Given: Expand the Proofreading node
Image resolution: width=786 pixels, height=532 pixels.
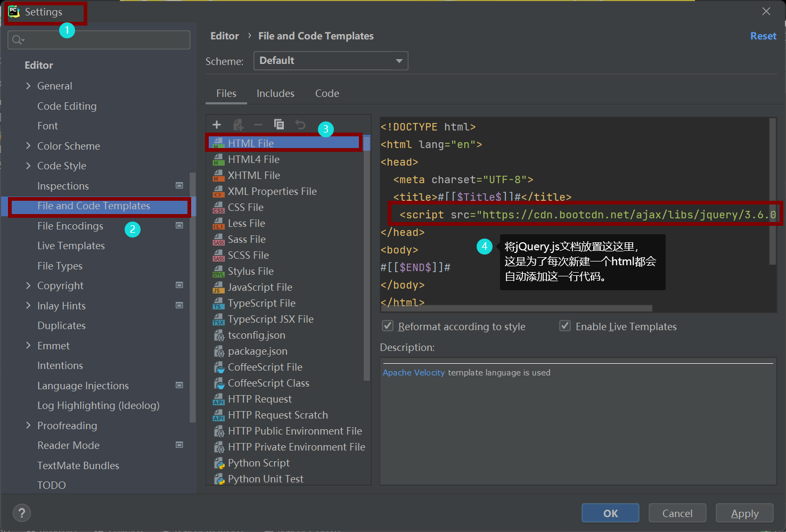Looking at the screenshot, I should click(x=28, y=425).
